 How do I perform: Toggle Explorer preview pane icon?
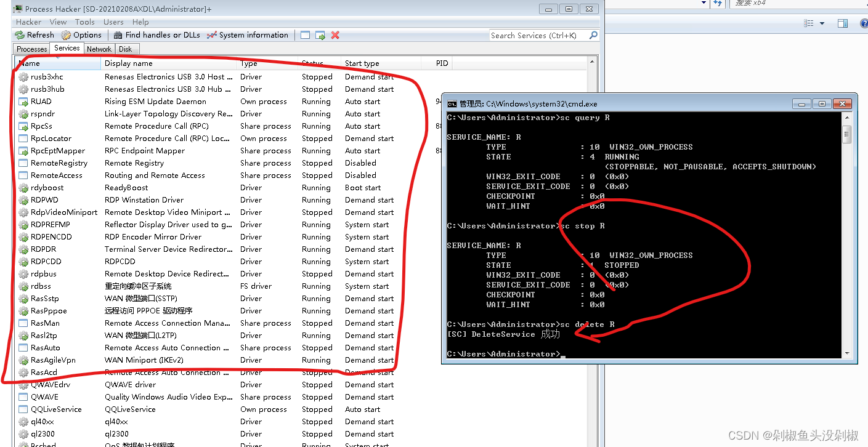click(843, 23)
